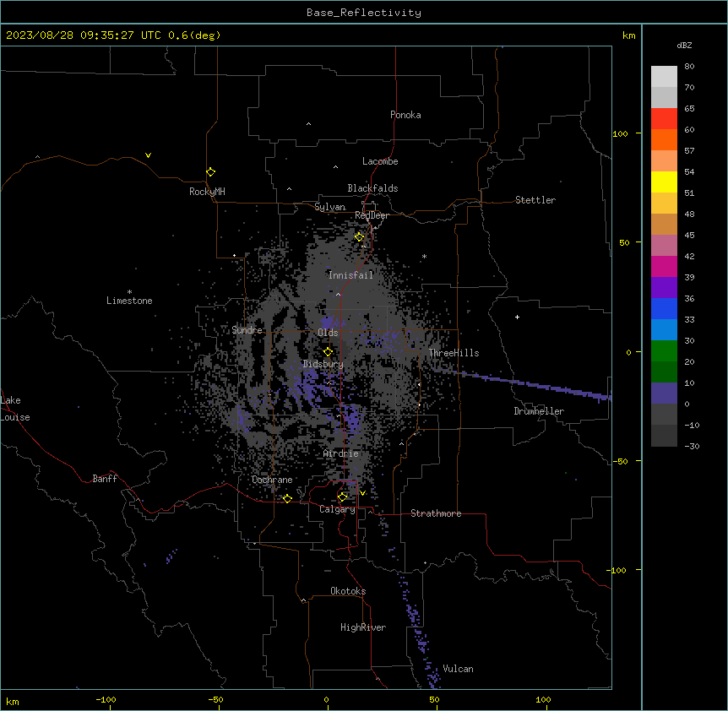Select the Blackfalds city label
Viewport: 728px width, 711px height.
point(372,188)
